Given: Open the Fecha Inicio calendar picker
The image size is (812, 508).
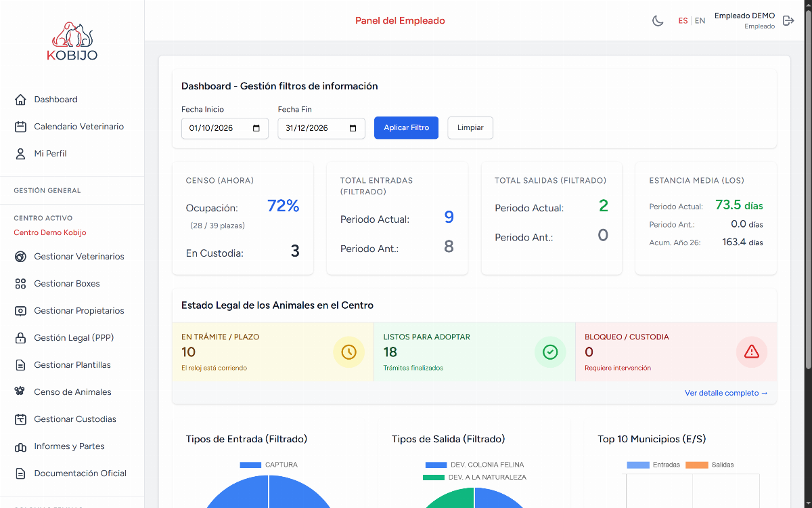Looking at the screenshot, I should [256, 128].
